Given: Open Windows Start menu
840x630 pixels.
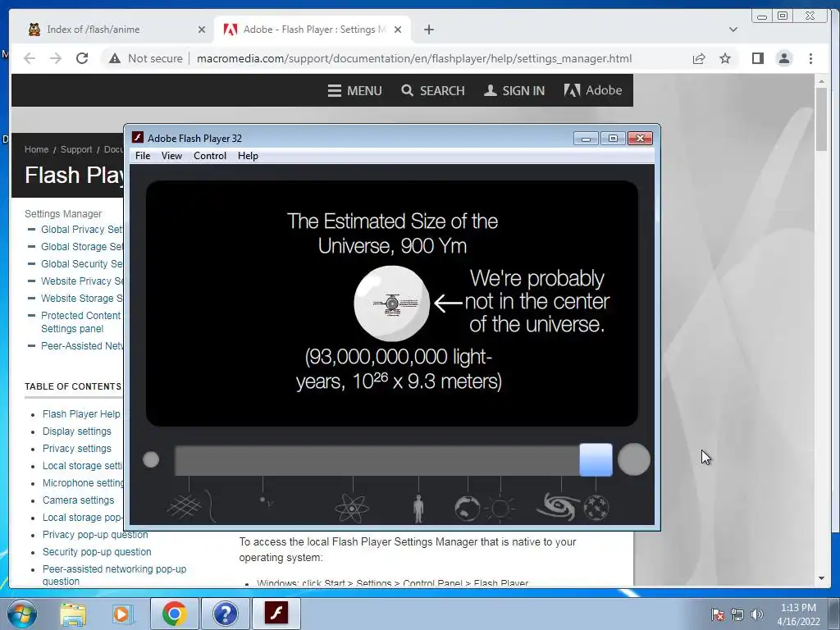Looking at the screenshot, I should coord(21,614).
